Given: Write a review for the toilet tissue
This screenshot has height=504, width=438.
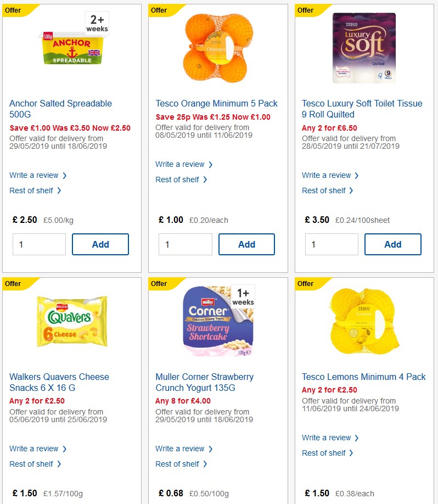Looking at the screenshot, I should coord(327,175).
